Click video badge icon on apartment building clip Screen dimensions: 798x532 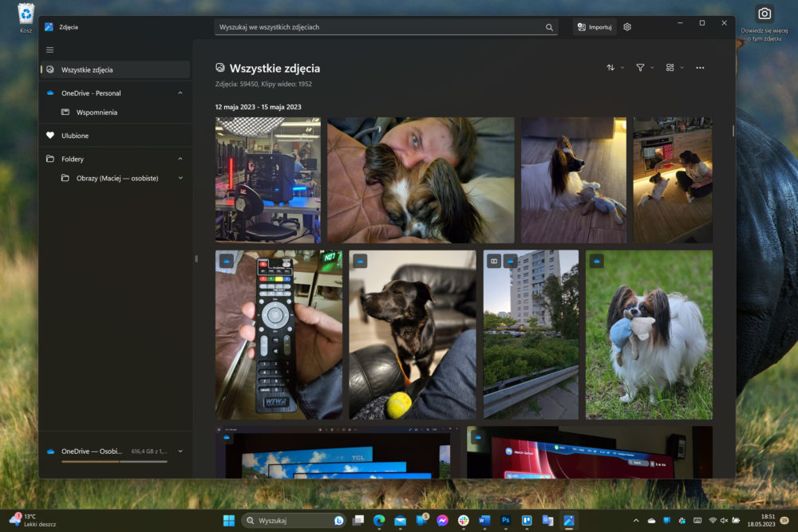494,262
